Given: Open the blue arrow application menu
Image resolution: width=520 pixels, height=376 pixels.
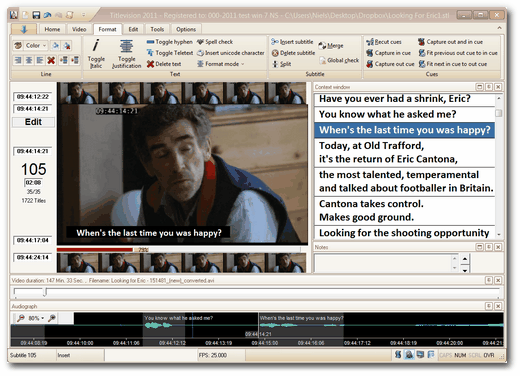Looking at the screenshot, I should tap(24, 29).
